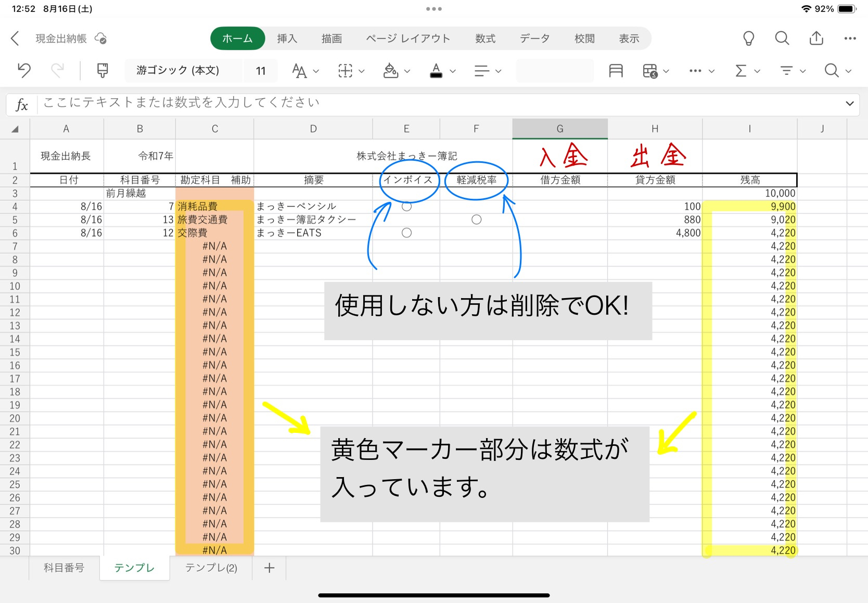Tap the three-dot multitasking indicator at top

pyautogui.click(x=434, y=9)
